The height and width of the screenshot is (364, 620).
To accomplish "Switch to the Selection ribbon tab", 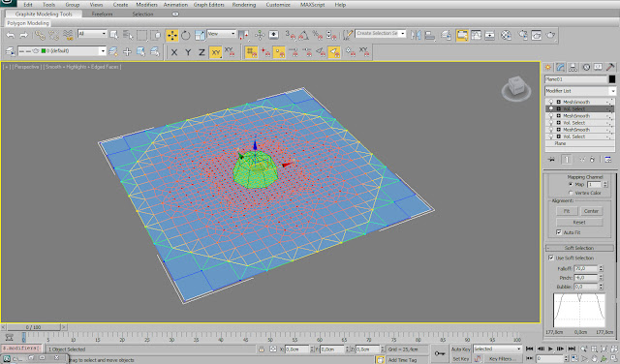I will point(142,14).
